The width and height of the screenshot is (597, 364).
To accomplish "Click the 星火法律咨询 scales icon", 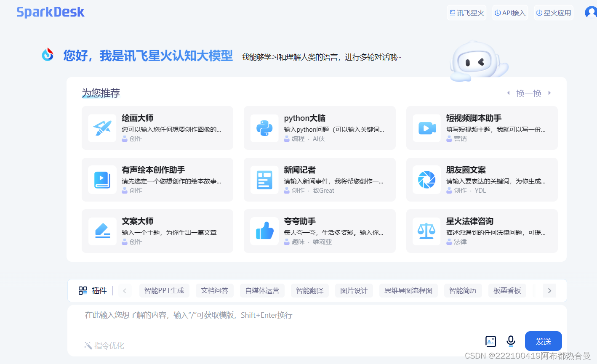I will (x=427, y=231).
